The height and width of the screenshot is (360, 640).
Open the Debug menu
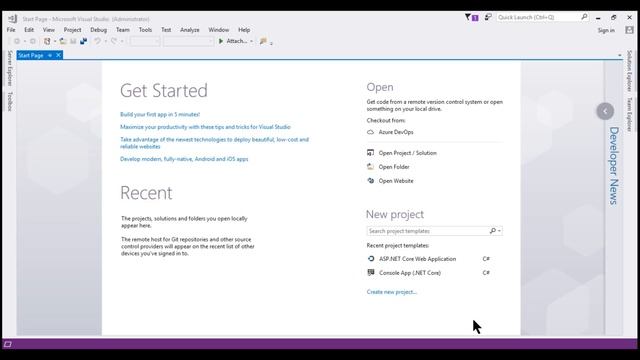pos(98,30)
